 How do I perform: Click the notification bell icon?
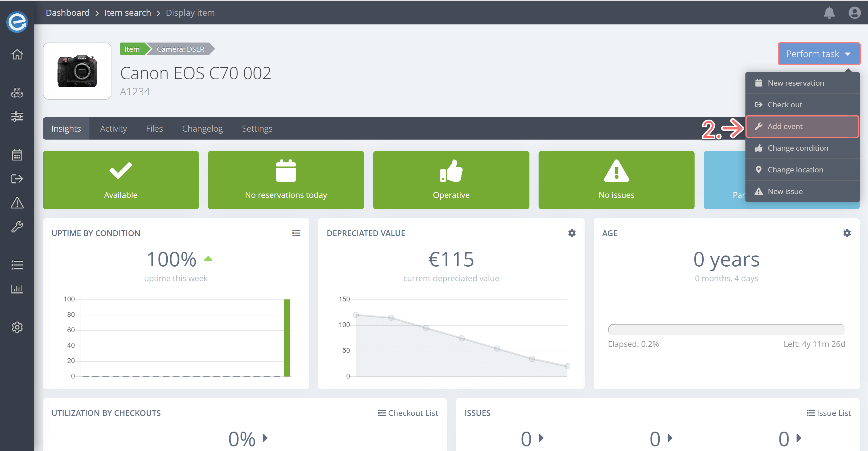point(829,13)
